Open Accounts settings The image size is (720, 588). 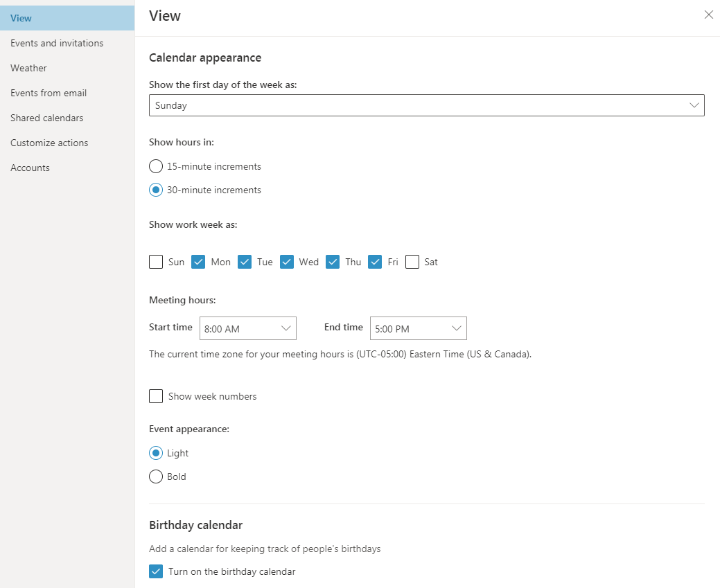coord(30,168)
